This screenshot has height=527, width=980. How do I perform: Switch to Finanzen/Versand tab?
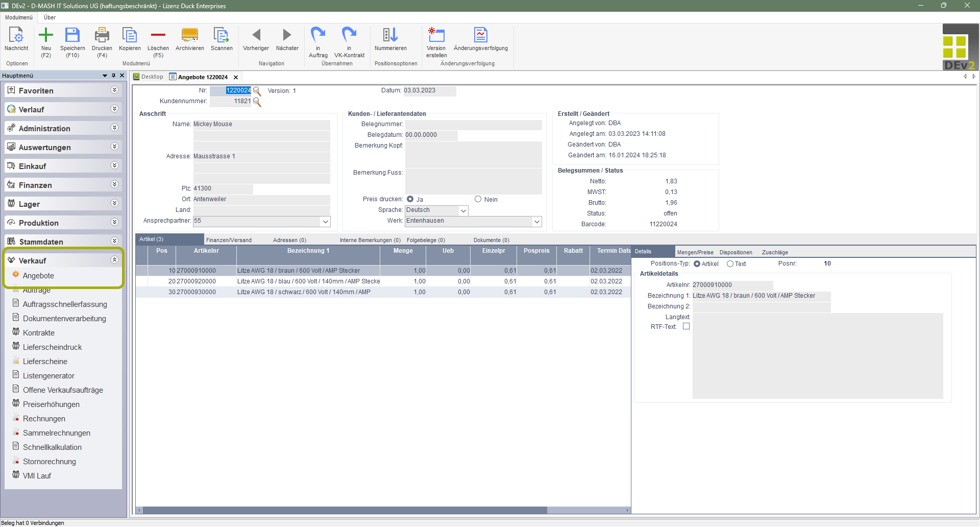pos(229,240)
